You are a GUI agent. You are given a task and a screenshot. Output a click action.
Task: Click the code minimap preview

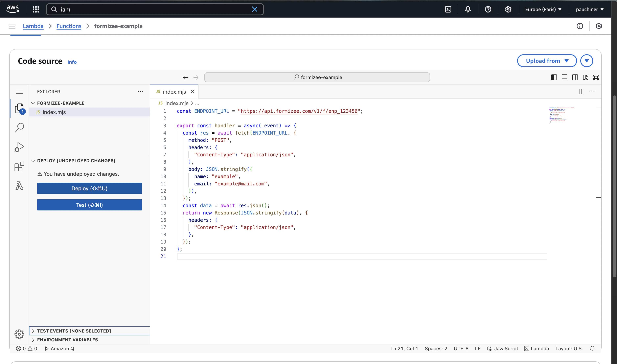562,115
